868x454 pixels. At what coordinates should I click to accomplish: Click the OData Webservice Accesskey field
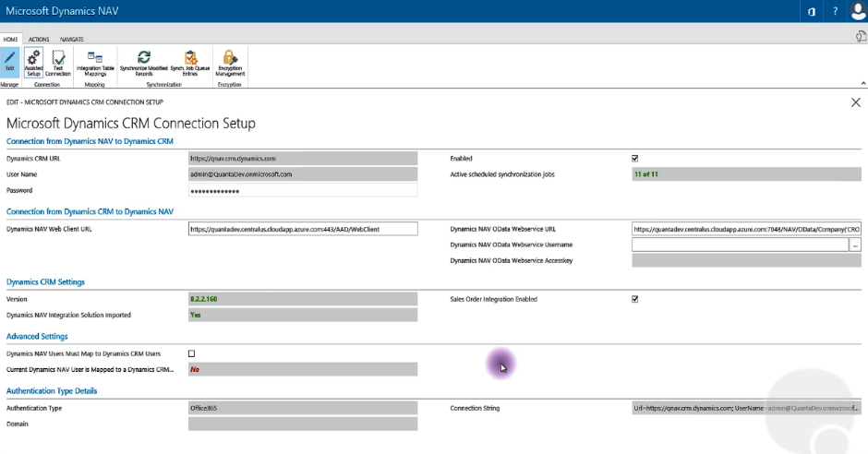746,260
